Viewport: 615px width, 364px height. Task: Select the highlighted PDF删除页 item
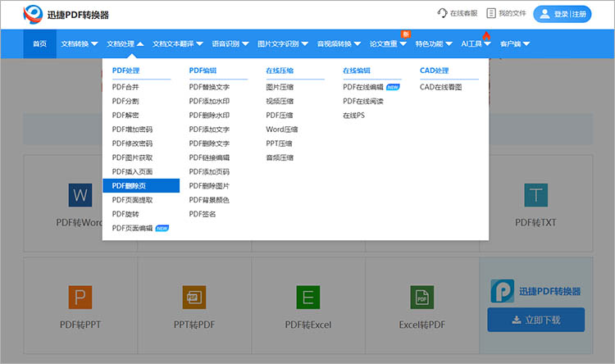click(x=141, y=185)
